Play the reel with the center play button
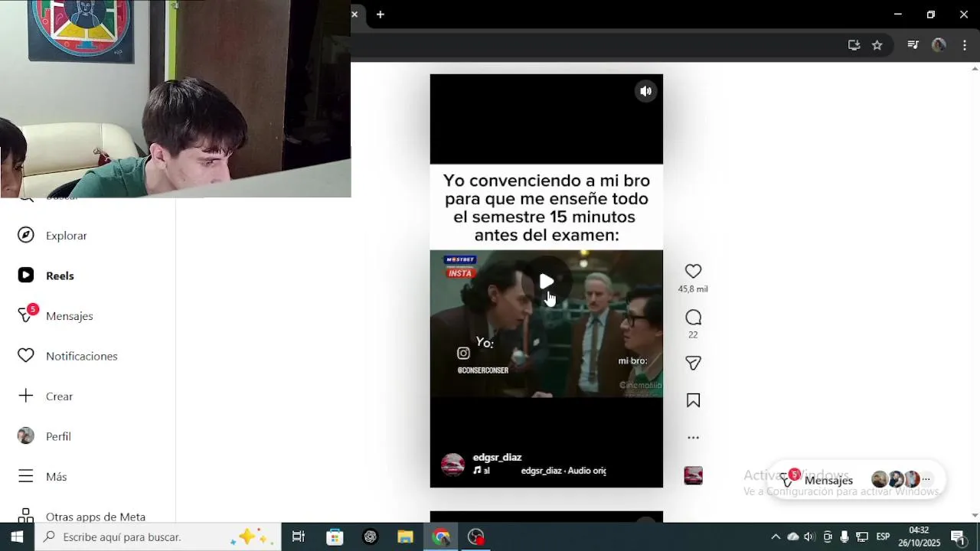Viewport: 980px width, 551px height. point(547,282)
